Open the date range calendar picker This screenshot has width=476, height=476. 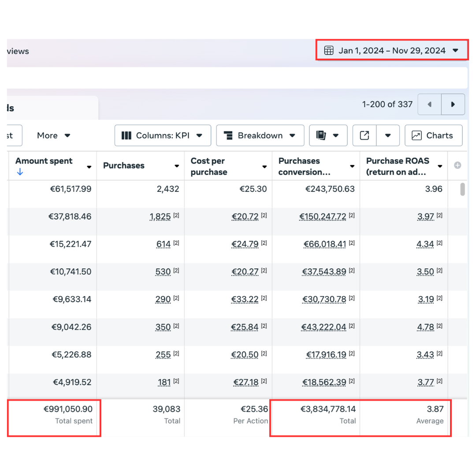point(391,51)
